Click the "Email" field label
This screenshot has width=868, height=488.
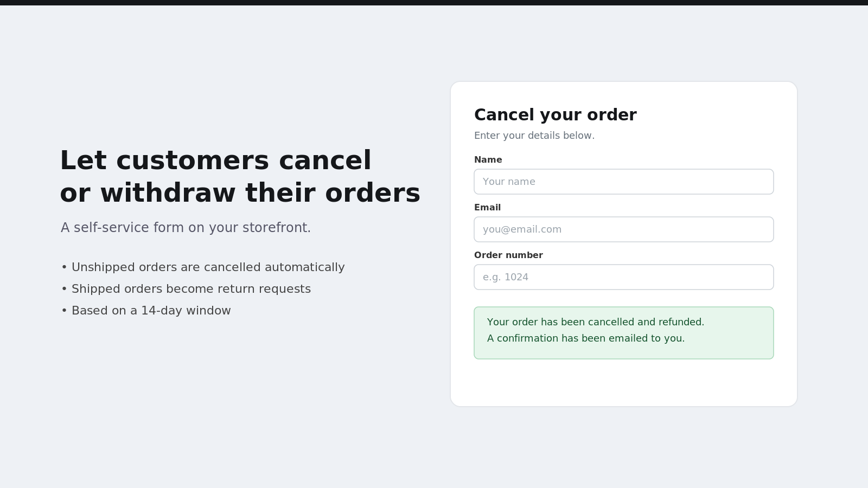487,208
